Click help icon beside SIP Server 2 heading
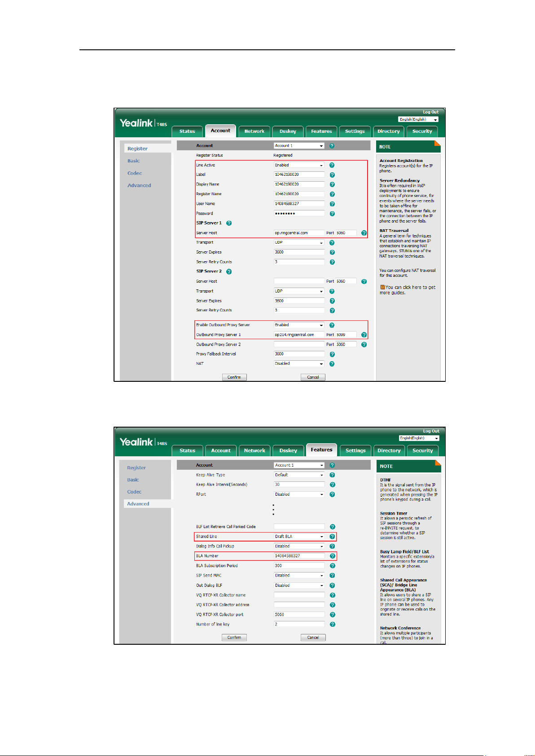 point(229,271)
